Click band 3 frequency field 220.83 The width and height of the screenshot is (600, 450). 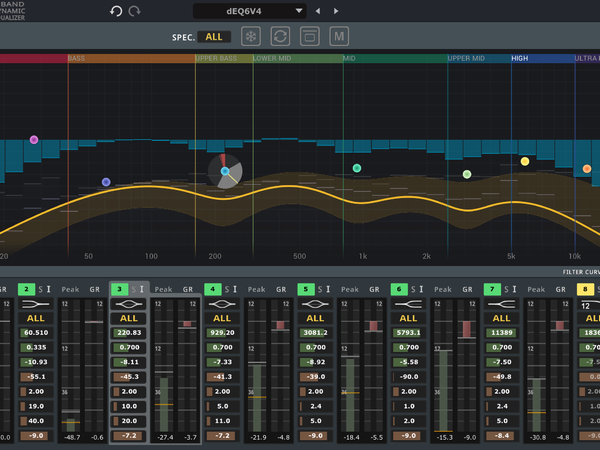[x=130, y=333]
